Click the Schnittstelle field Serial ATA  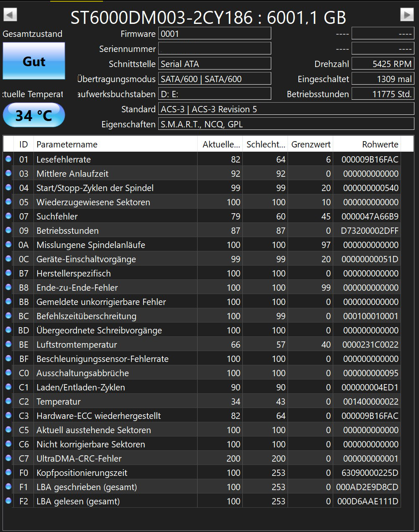(x=215, y=64)
